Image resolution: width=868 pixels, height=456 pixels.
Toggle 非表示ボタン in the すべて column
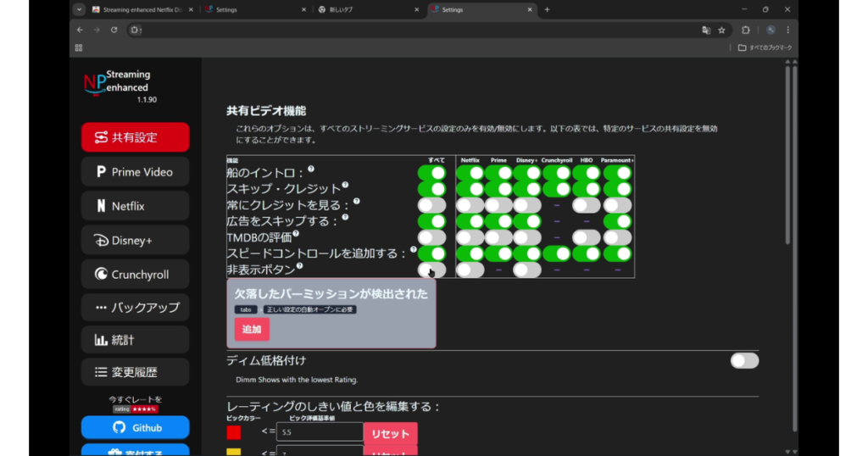431,270
